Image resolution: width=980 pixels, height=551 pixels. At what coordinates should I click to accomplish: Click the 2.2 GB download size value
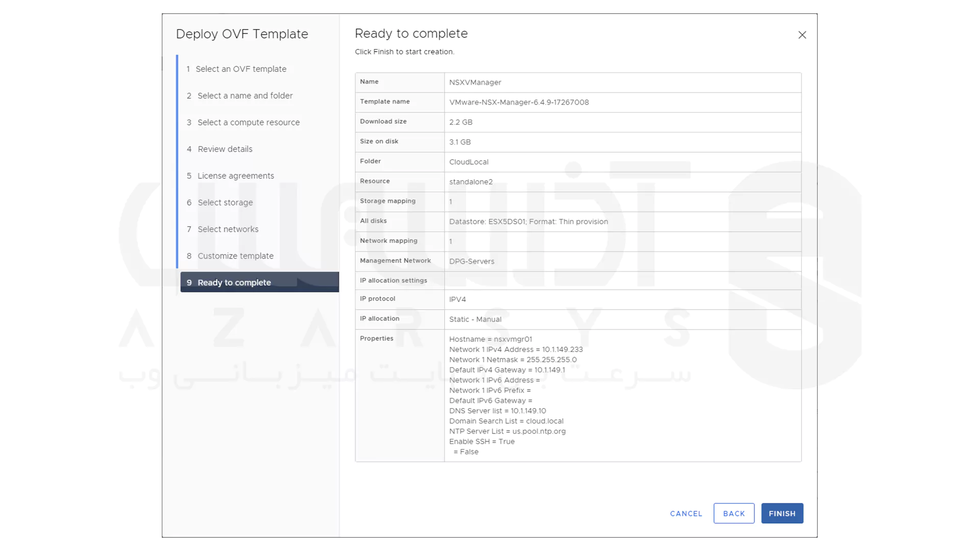[460, 122]
